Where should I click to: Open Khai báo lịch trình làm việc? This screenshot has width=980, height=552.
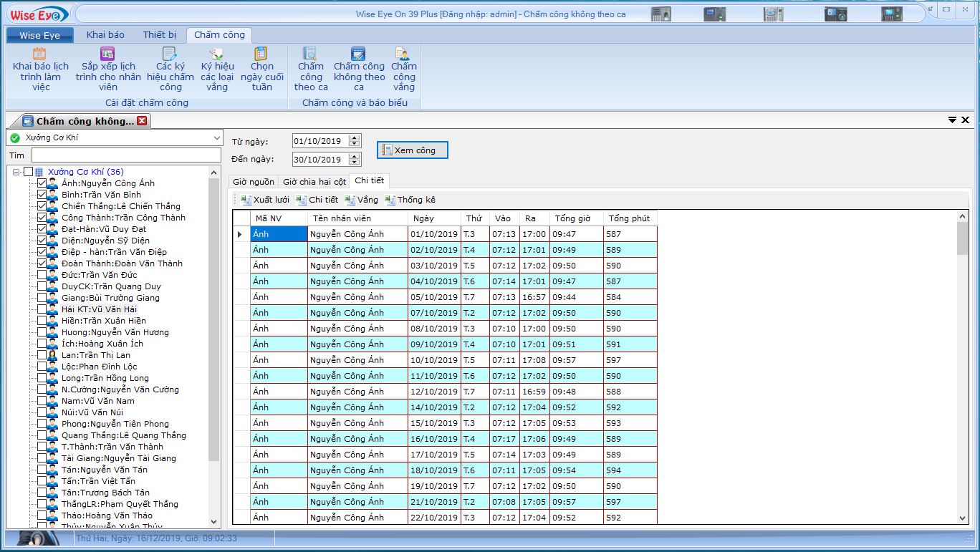click(x=41, y=69)
